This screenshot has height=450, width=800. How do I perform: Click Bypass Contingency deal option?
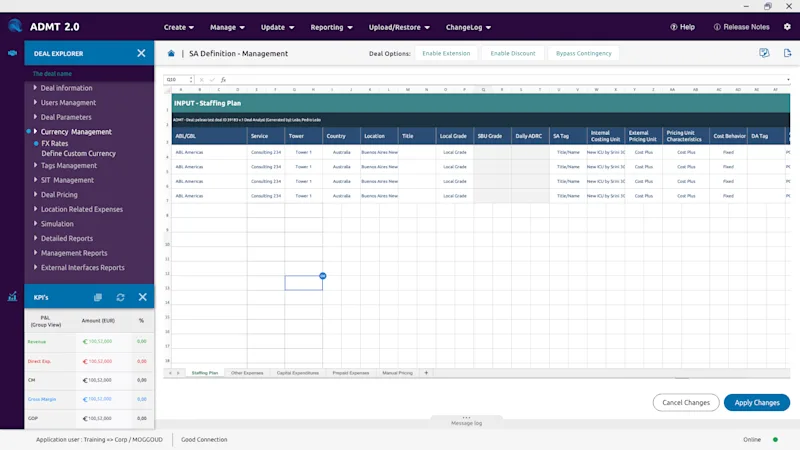584,53
